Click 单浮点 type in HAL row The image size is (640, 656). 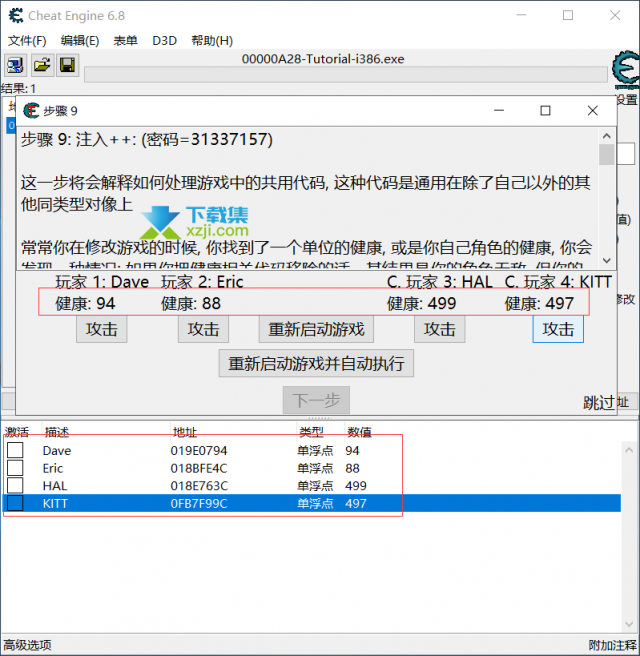point(315,486)
